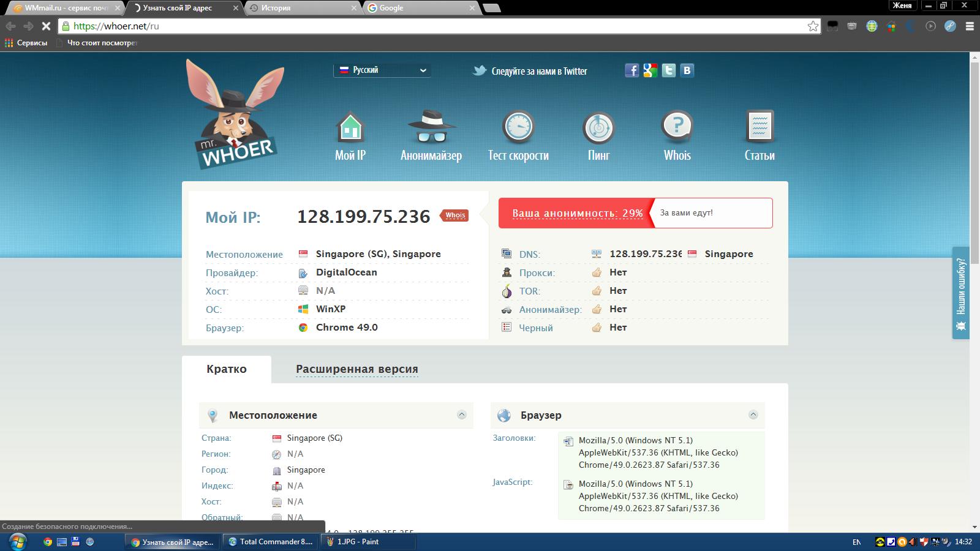Viewport: 980px width, 551px height.
Task: Click the За вами едут! message
Action: click(x=686, y=213)
